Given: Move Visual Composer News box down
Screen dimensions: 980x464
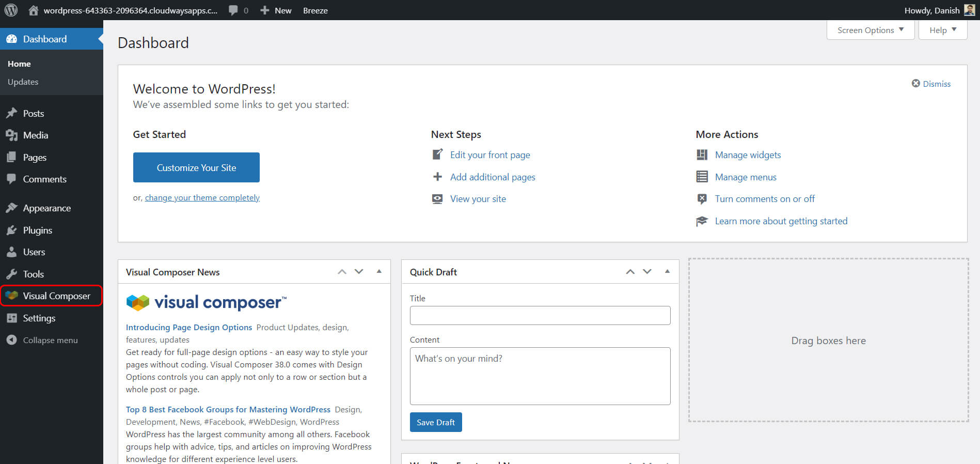Looking at the screenshot, I should point(359,271).
